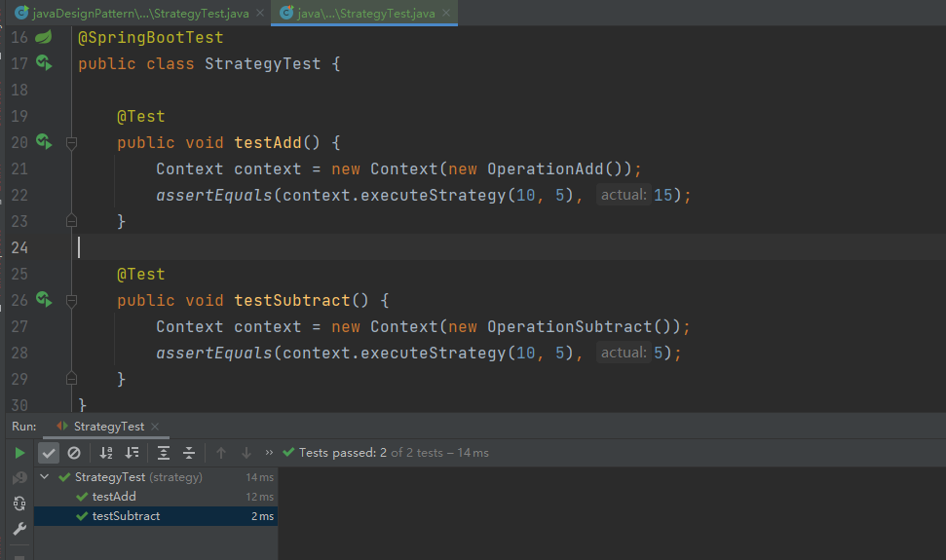Screen dimensions: 946x560
Task: Toggle the Show Ignored tests button
Action: [74, 453]
